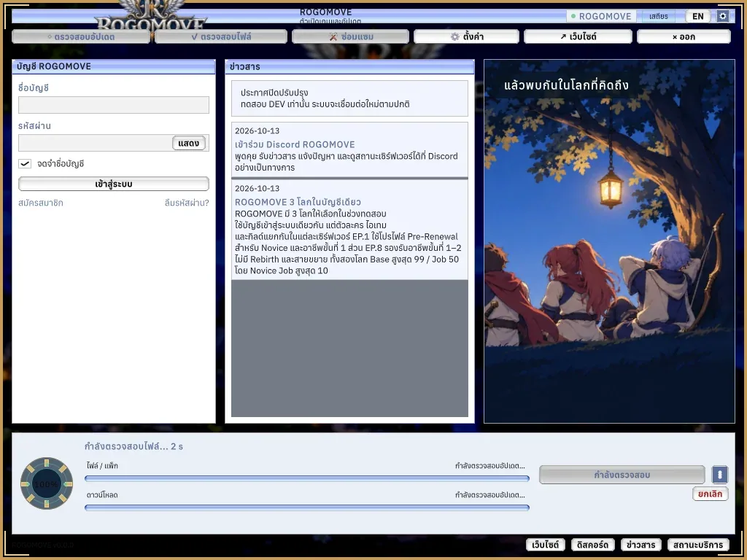The width and height of the screenshot is (747, 560).
Task: Click the บัญชี ROGOMOVE account panel header
Action: (113, 66)
